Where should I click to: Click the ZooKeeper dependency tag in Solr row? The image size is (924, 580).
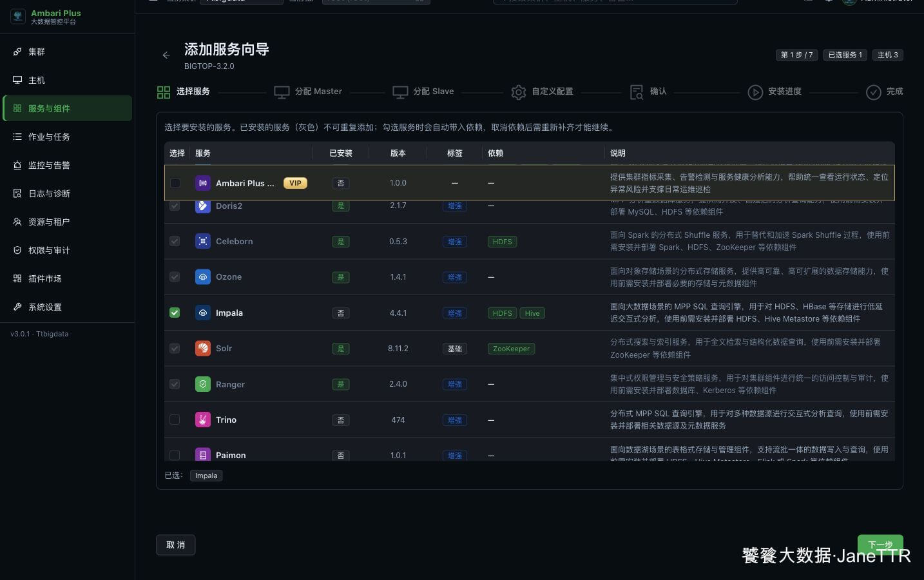511,349
